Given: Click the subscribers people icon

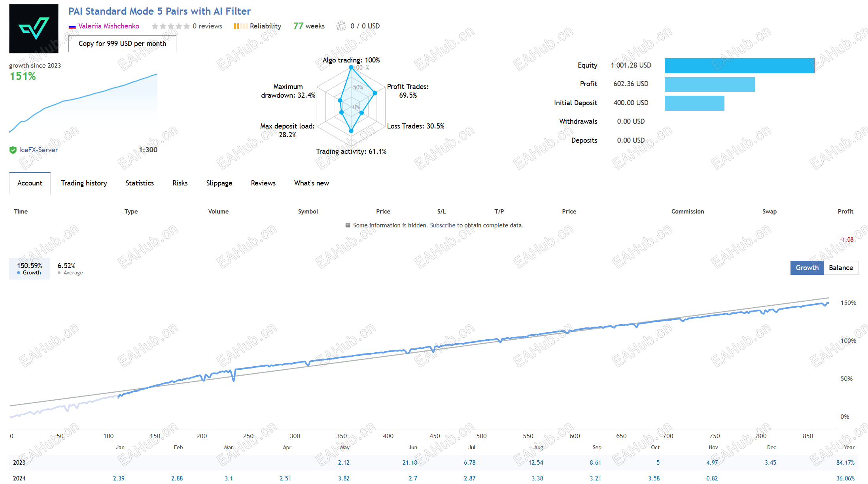Looking at the screenshot, I should point(341,26).
